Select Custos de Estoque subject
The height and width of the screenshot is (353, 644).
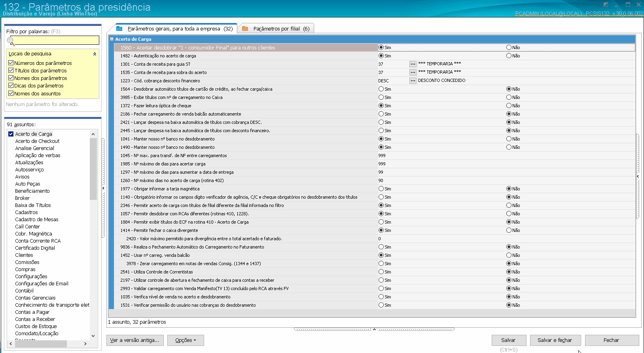[36, 326]
